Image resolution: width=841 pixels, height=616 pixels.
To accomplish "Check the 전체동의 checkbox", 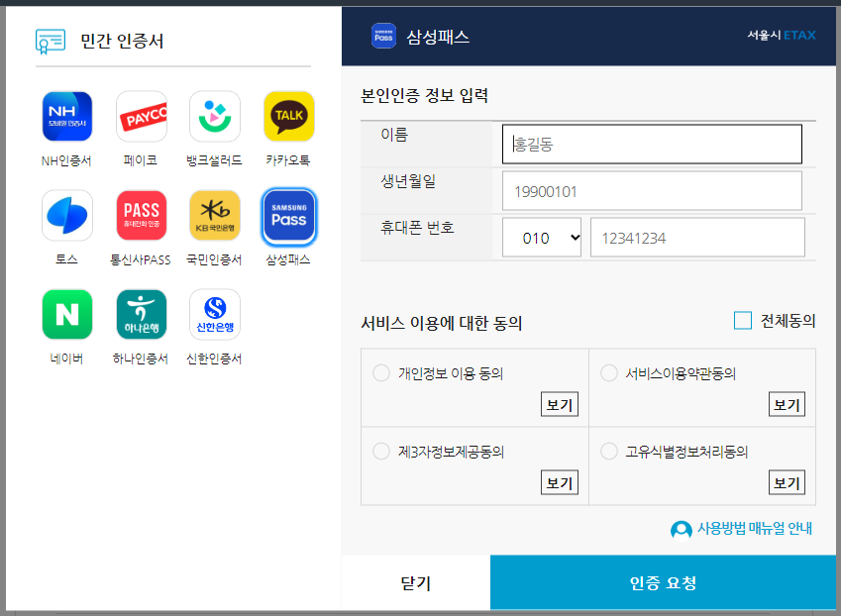I will click(743, 321).
